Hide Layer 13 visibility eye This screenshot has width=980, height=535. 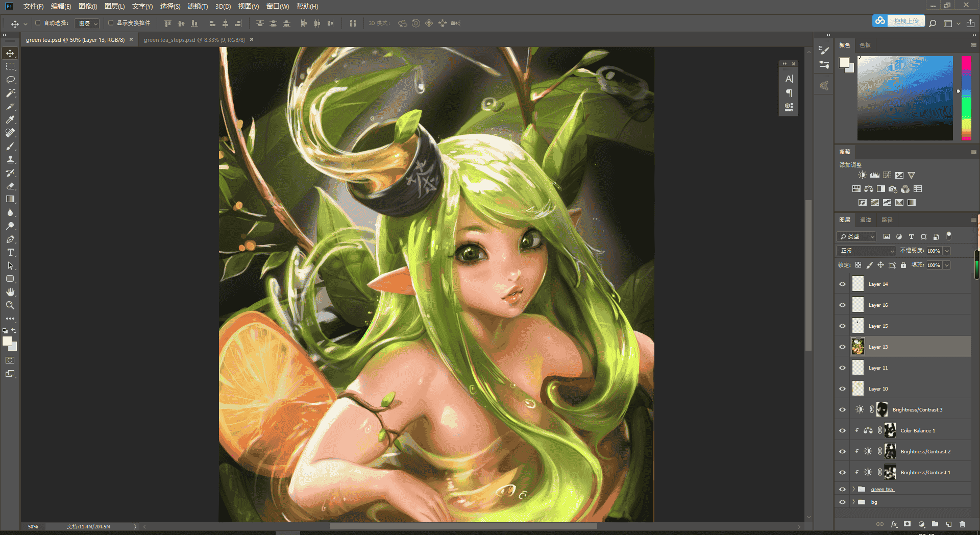[842, 347]
